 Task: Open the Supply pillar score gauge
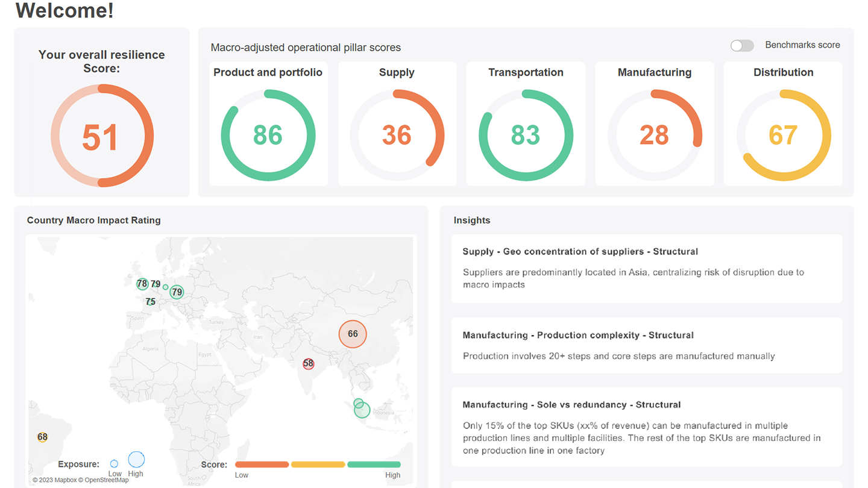coord(397,135)
